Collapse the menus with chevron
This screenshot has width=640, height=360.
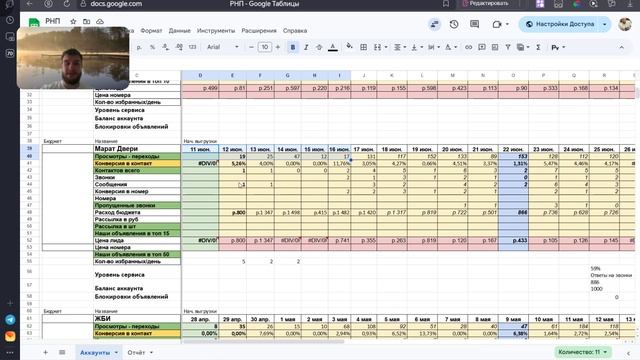click(x=621, y=47)
